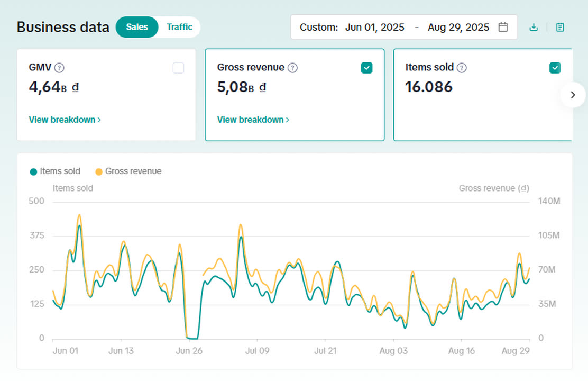Click the 375 left axis label
This screenshot has width=588, height=381.
pos(37,235)
